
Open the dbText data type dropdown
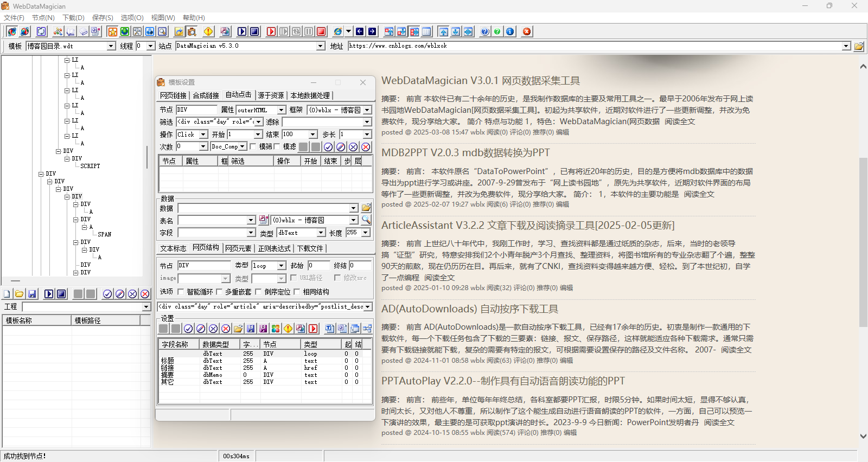(321, 233)
